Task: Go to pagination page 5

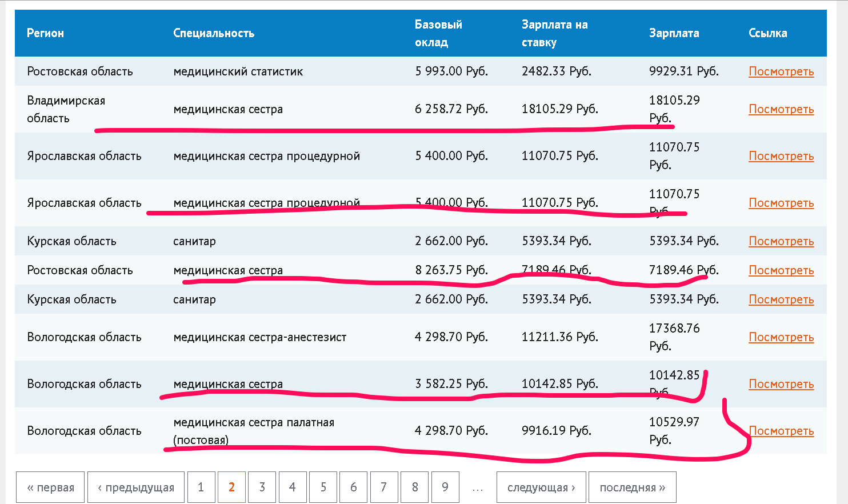Action: pos(323,487)
